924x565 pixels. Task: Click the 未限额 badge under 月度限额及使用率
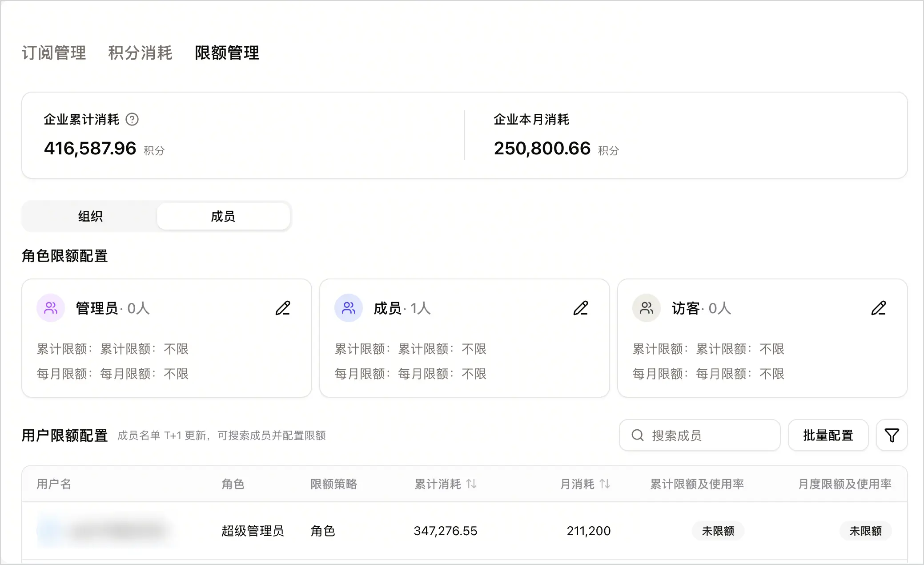865,531
